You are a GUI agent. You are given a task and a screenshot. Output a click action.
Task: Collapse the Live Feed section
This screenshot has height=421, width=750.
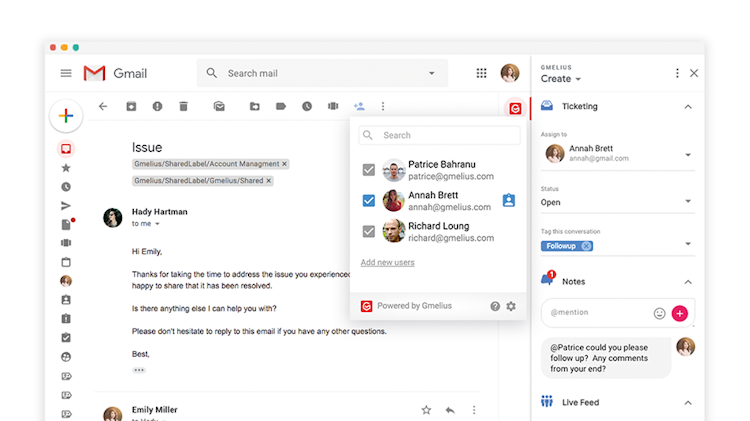coord(688,403)
